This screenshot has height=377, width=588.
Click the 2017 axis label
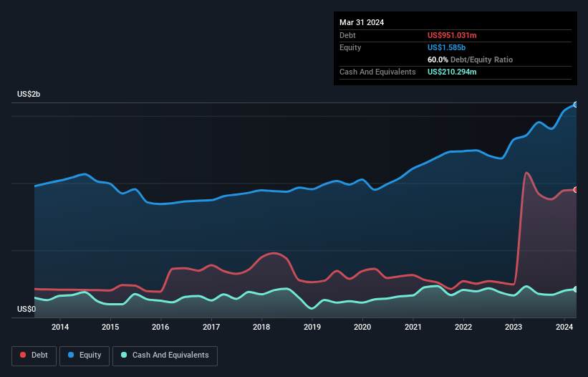coord(211,327)
